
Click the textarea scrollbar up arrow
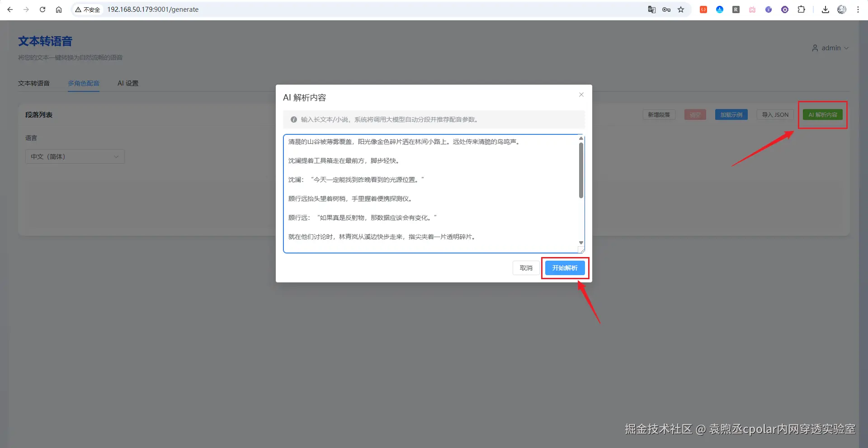581,138
